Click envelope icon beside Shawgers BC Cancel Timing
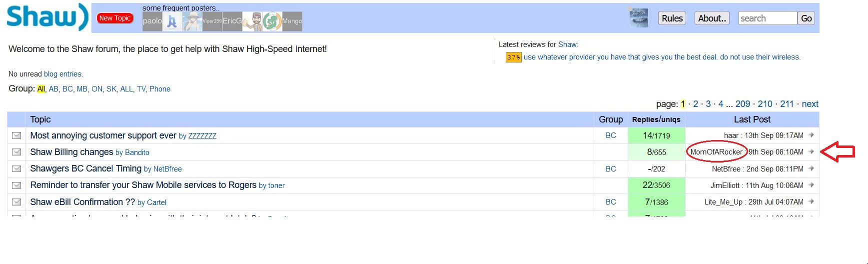The image size is (868, 264). pos(16,168)
